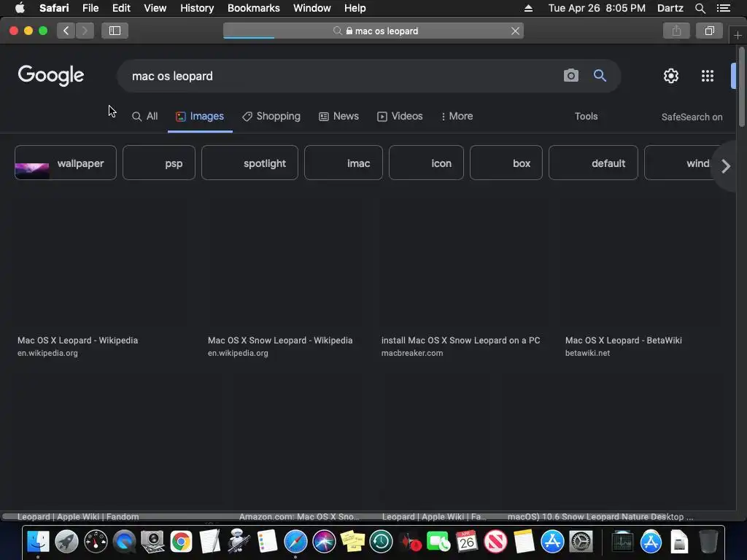Open the Window menu

pyautogui.click(x=312, y=8)
